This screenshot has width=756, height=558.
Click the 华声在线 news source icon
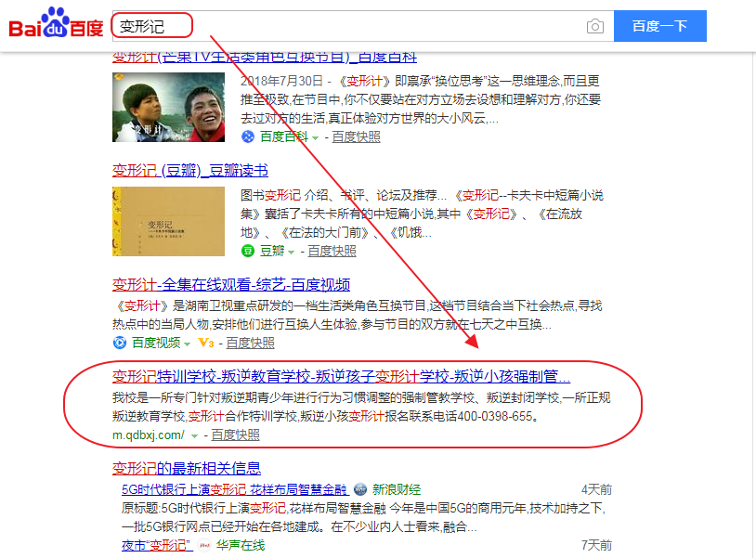(x=204, y=546)
